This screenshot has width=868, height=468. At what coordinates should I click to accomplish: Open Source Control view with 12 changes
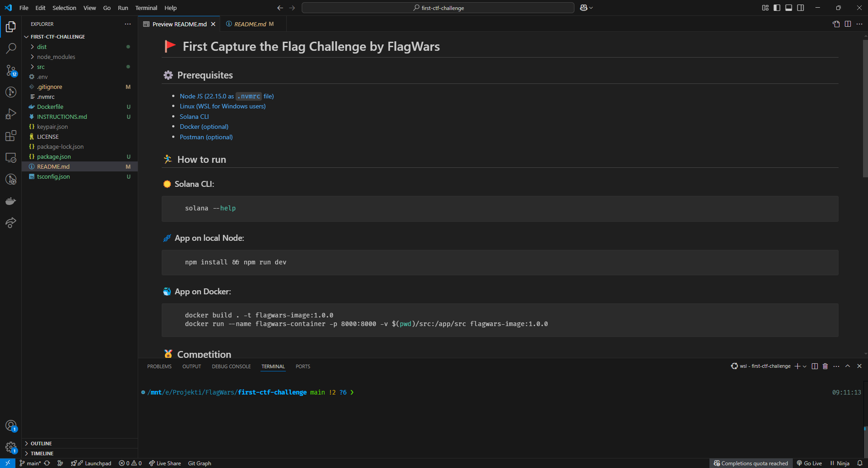11,70
